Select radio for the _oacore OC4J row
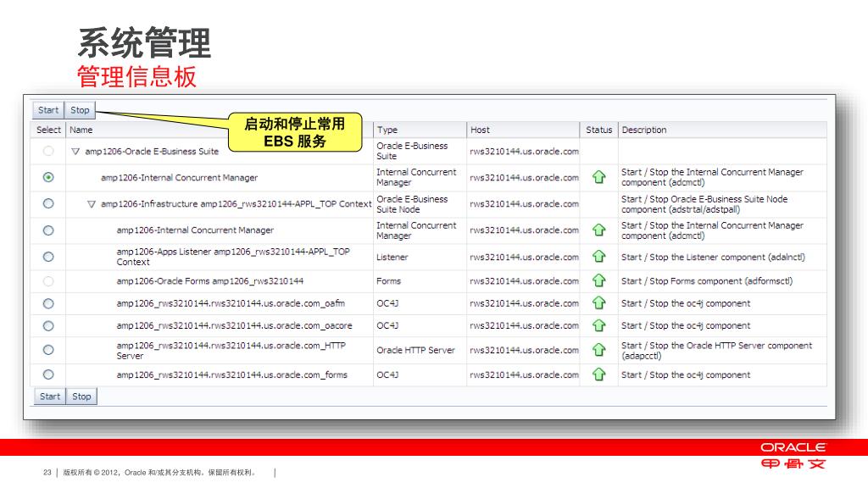 [48, 326]
